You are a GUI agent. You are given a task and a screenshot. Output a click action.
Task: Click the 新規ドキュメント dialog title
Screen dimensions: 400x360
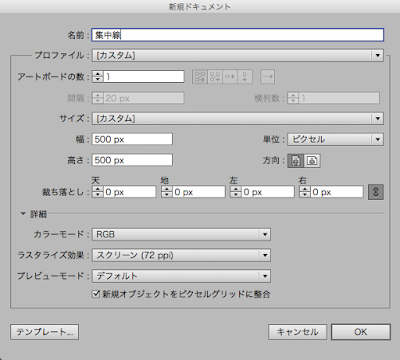click(x=200, y=7)
